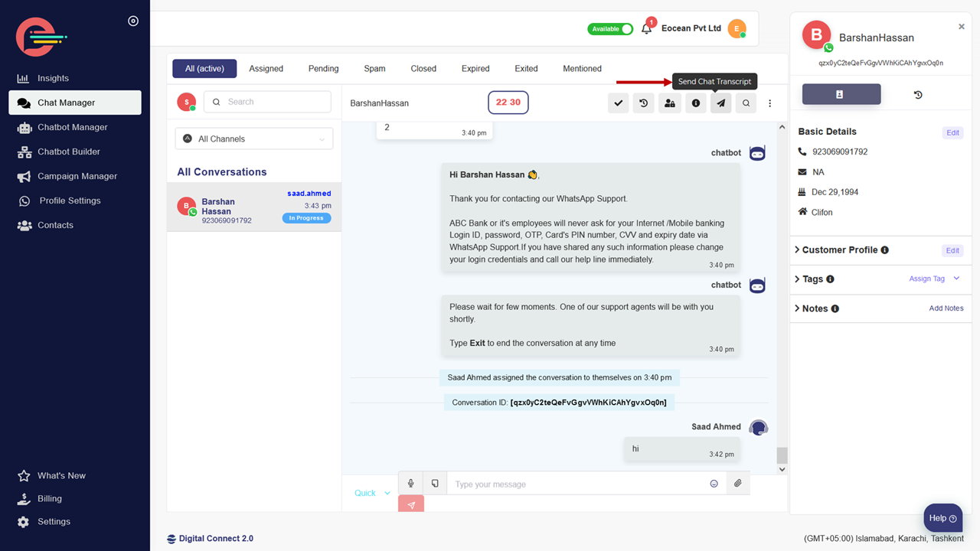Image resolution: width=980 pixels, height=551 pixels.
Task: Toggle the Available status switch
Action: coord(610,29)
